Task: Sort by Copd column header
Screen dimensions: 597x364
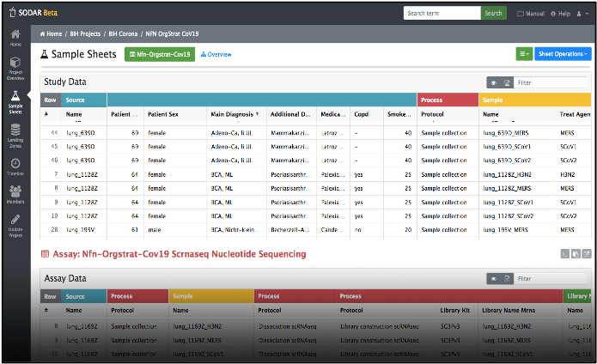Action: click(x=367, y=114)
